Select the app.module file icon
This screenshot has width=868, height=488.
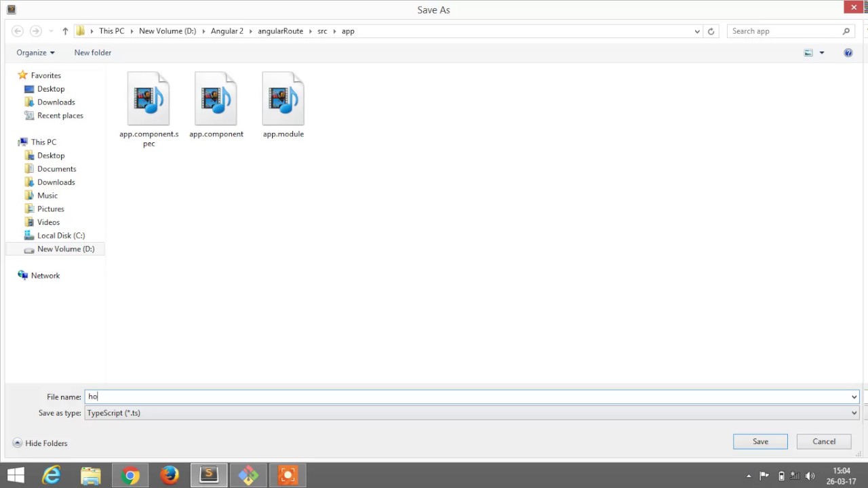283,99
